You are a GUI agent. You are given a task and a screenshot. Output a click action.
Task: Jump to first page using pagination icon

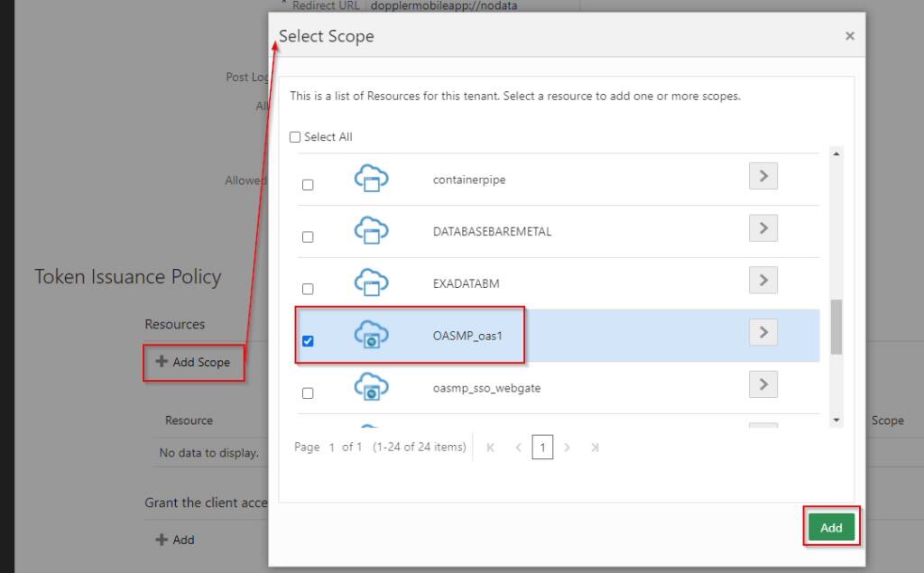coord(490,447)
